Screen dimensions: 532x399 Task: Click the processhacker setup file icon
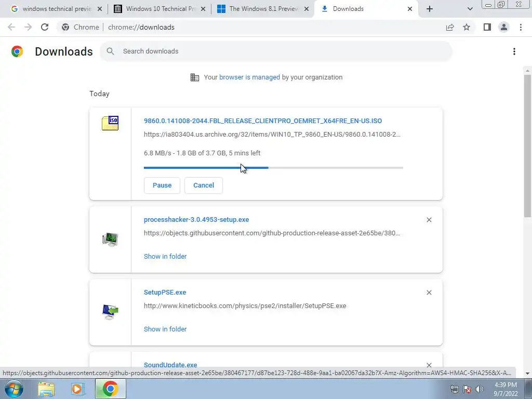click(x=110, y=239)
